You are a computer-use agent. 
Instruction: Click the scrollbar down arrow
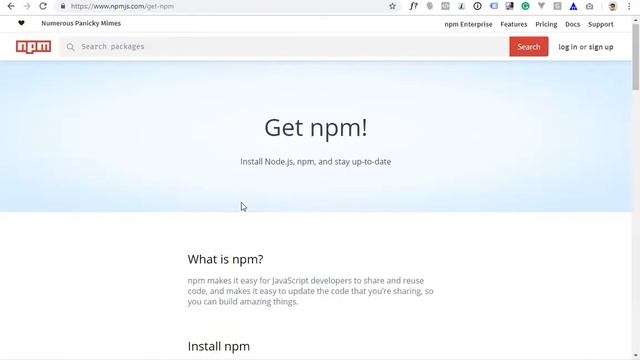pos(636,356)
